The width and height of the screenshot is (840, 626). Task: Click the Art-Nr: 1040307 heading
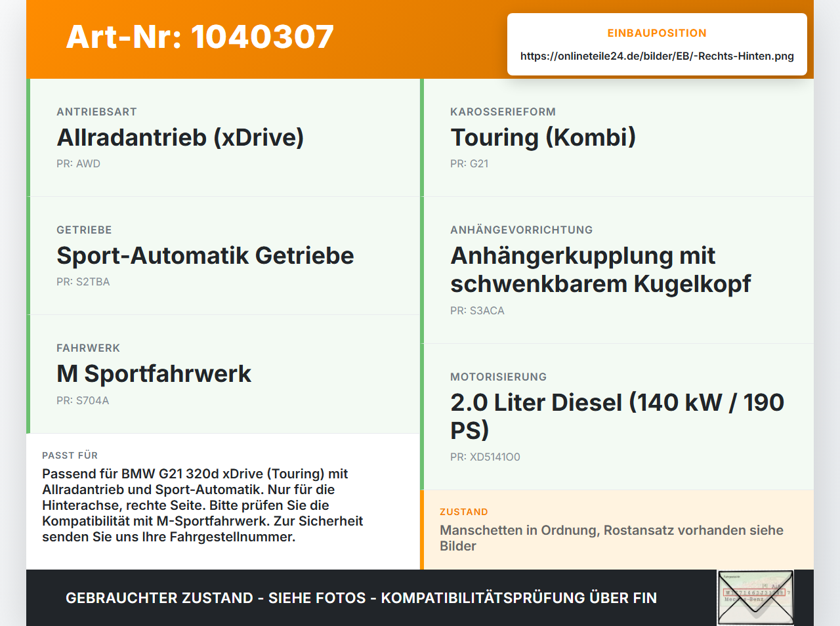point(200,37)
